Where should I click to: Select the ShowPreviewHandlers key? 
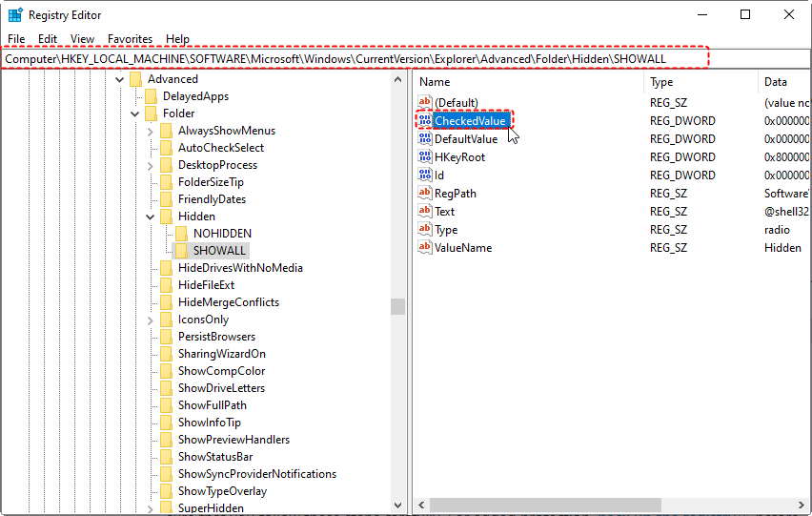pos(233,440)
